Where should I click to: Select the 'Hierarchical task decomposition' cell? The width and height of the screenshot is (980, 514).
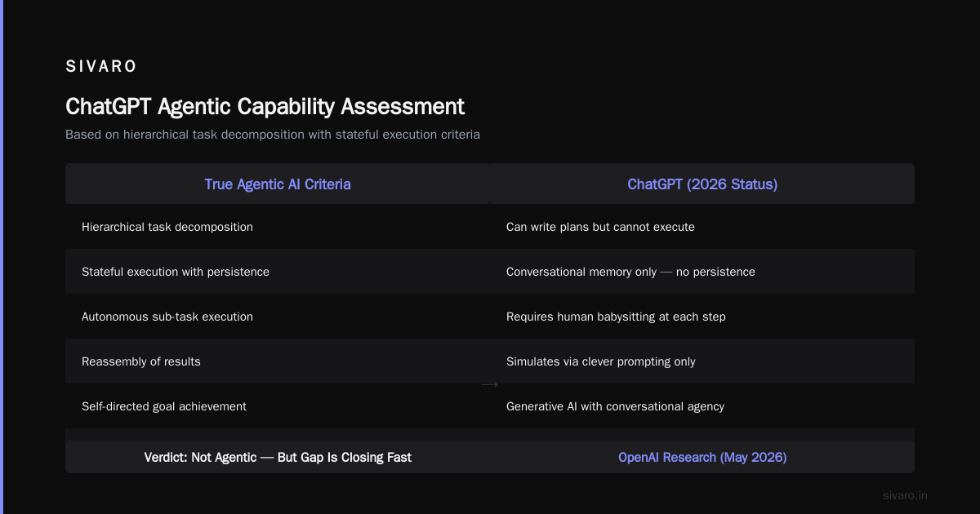click(278, 227)
